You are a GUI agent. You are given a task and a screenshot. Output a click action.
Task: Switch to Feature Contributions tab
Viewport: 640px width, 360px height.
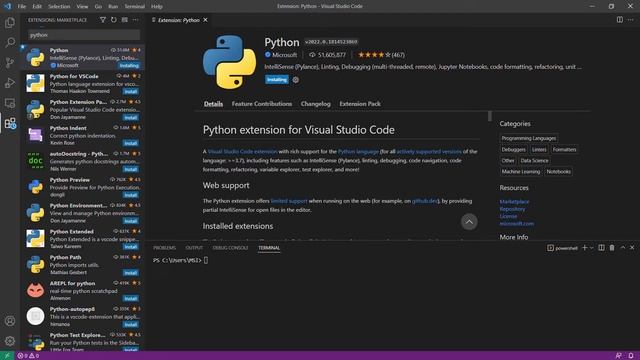point(262,104)
